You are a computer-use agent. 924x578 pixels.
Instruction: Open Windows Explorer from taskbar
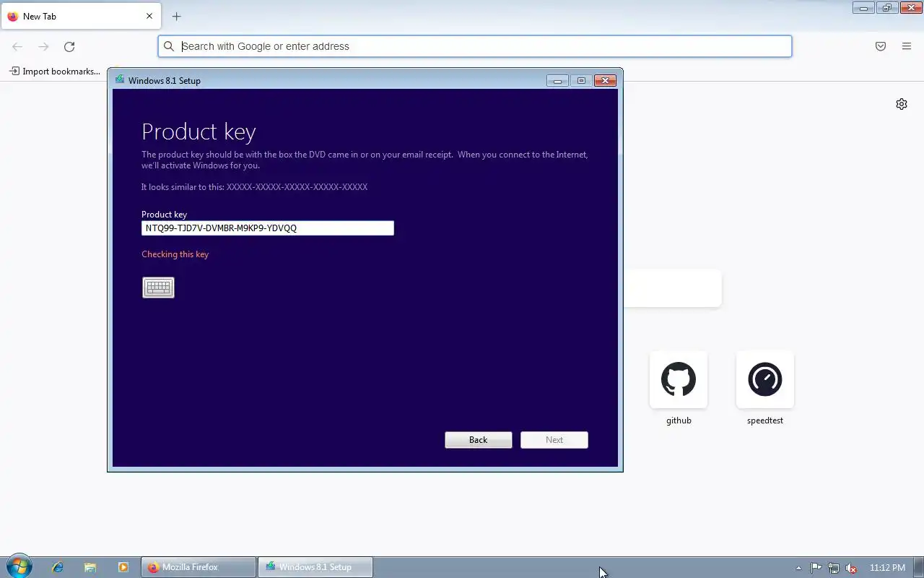point(90,567)
